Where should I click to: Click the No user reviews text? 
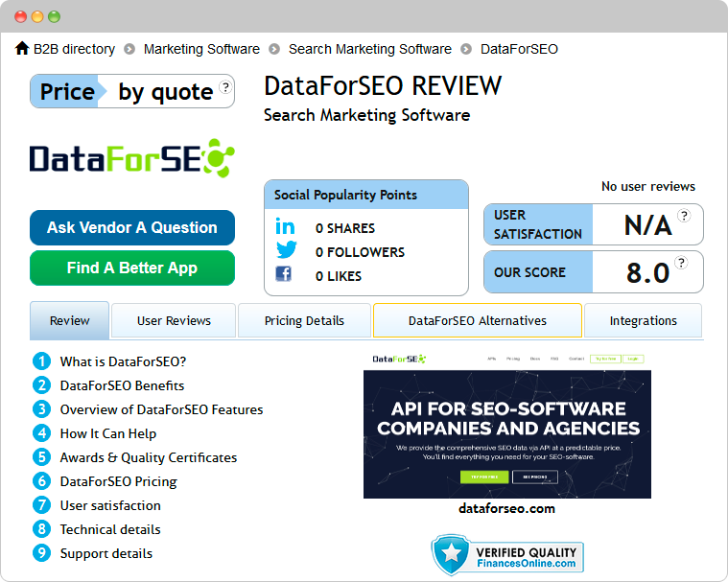[648, 187]
